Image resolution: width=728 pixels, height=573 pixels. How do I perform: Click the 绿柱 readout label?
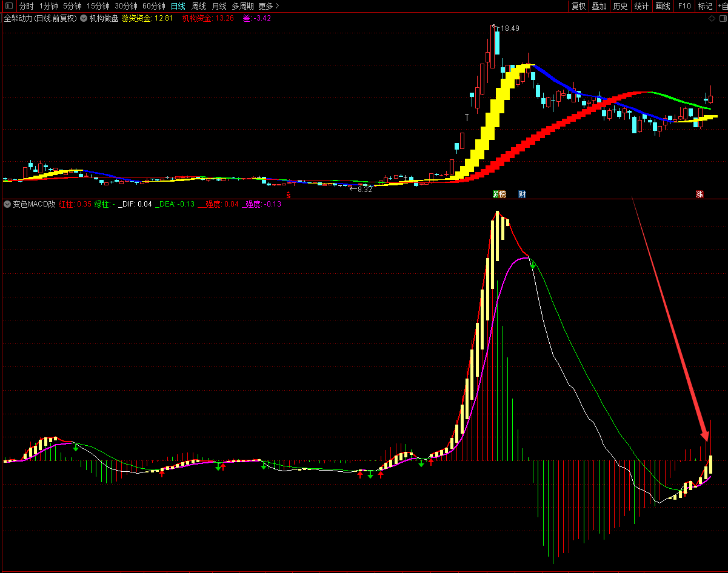[x=104, y=204]
